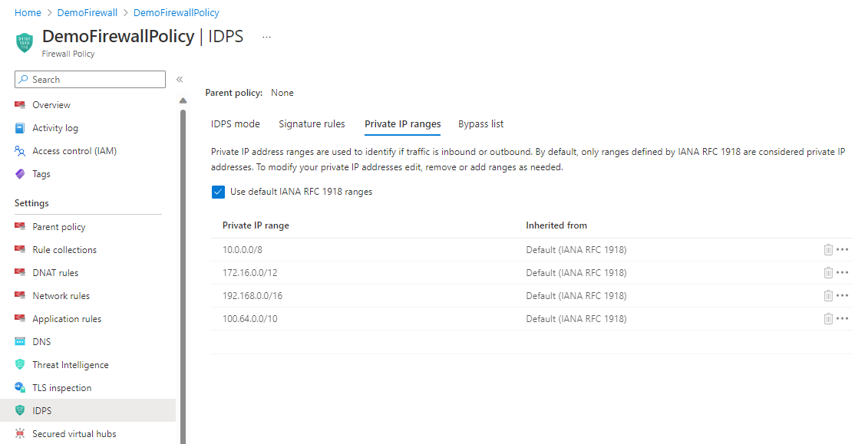This screenshot has width=868, height=444.
Task: Select the 172.16.0.0/12 range cell
Action: point(249,272)
